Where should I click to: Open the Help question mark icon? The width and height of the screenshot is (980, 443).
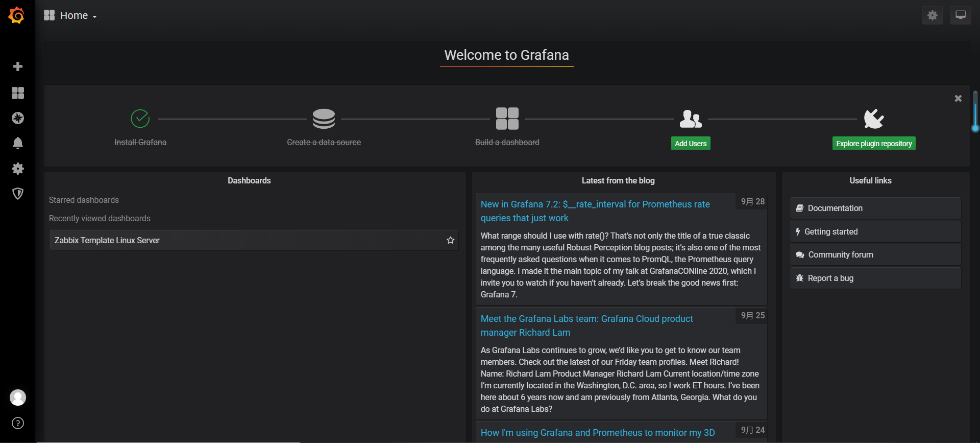point(18,423)
